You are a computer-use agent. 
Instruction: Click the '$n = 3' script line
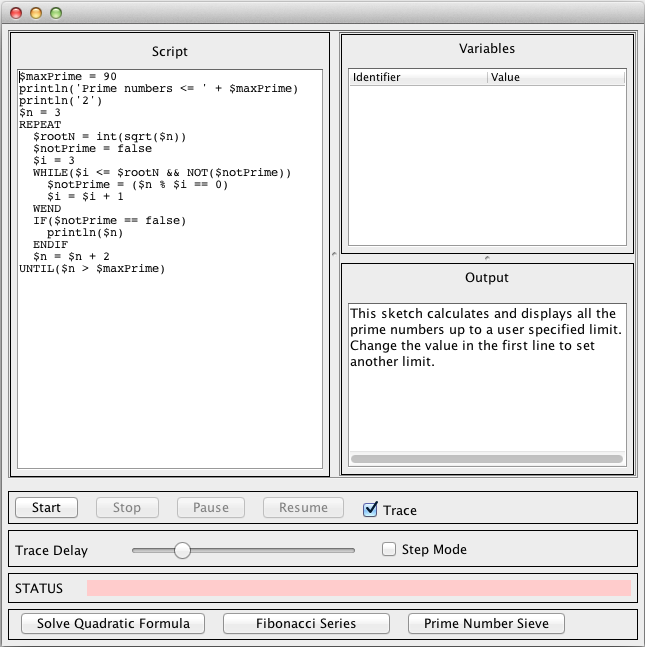[40, 112]
